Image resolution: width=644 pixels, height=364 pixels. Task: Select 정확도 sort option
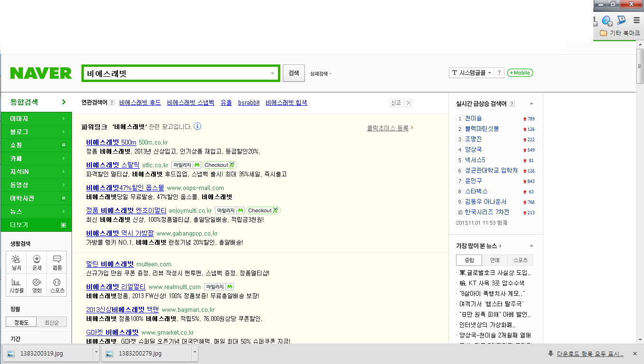[x=21, y=322]
